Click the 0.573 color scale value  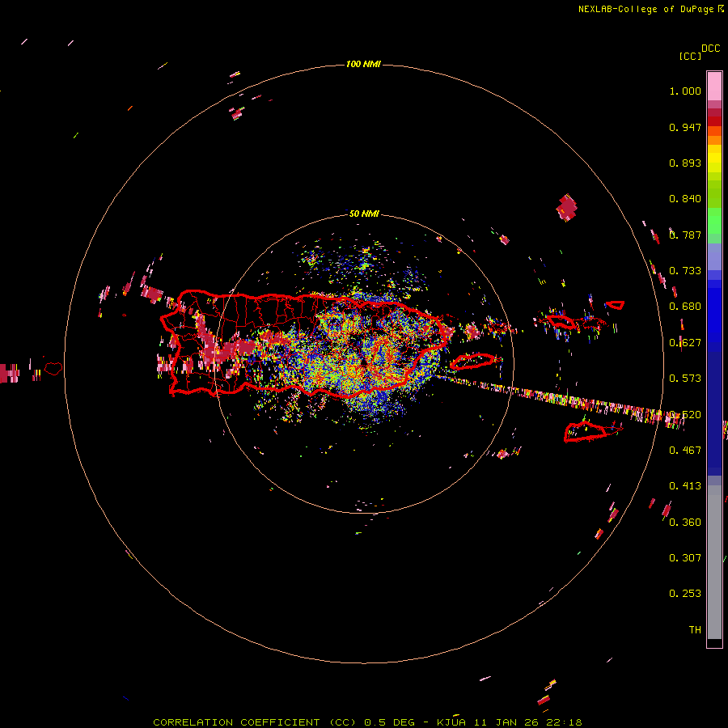pyautogui.click(x=685, y=379)
